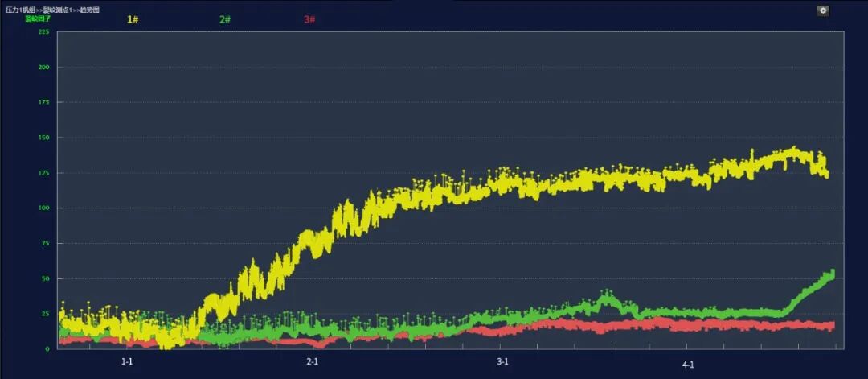The height and width of the screenshot is (379, 868).
Task: Select the 3-1 date label on x-axis
Action: pyautogui.click(x=502, y=362)
